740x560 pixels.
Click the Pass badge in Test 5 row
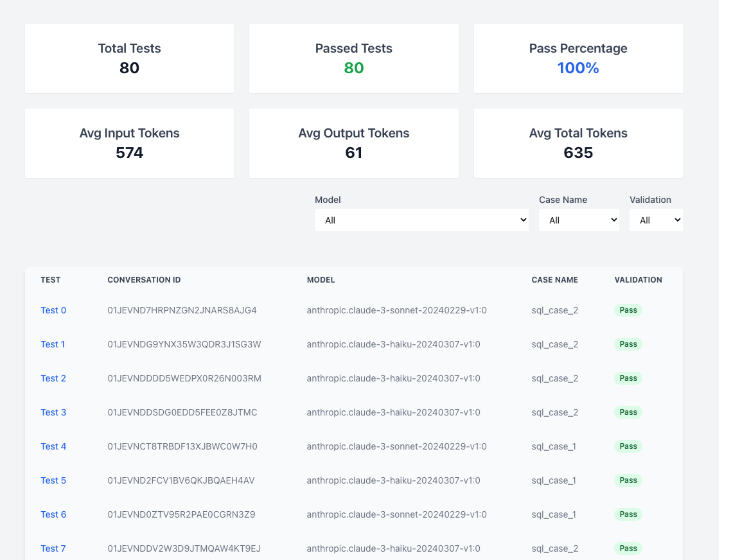click(628, 480)
